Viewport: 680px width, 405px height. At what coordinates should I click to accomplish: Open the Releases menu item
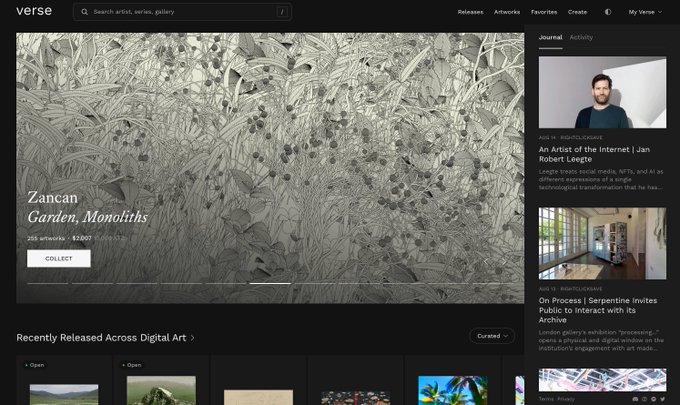pos(470,12)
